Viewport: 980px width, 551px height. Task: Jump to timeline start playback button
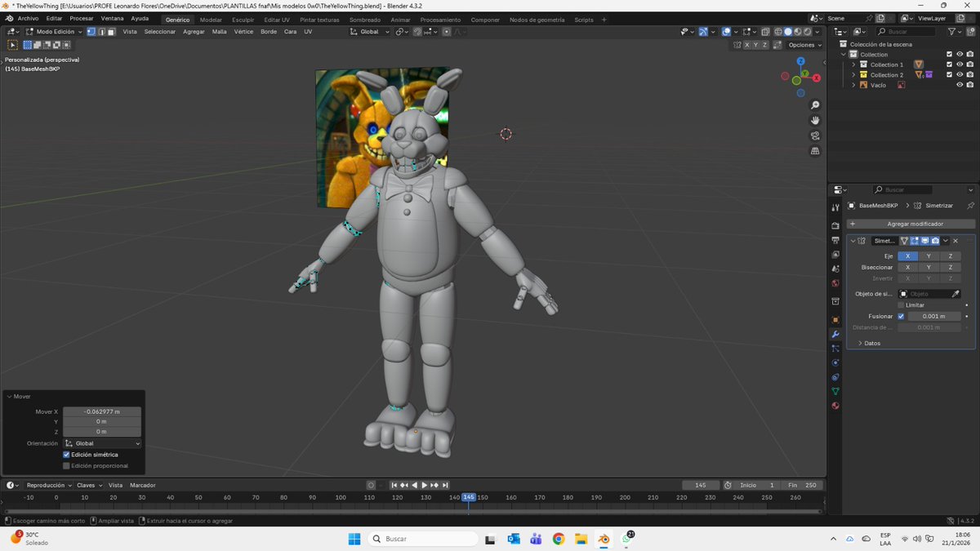pos(394,485)
